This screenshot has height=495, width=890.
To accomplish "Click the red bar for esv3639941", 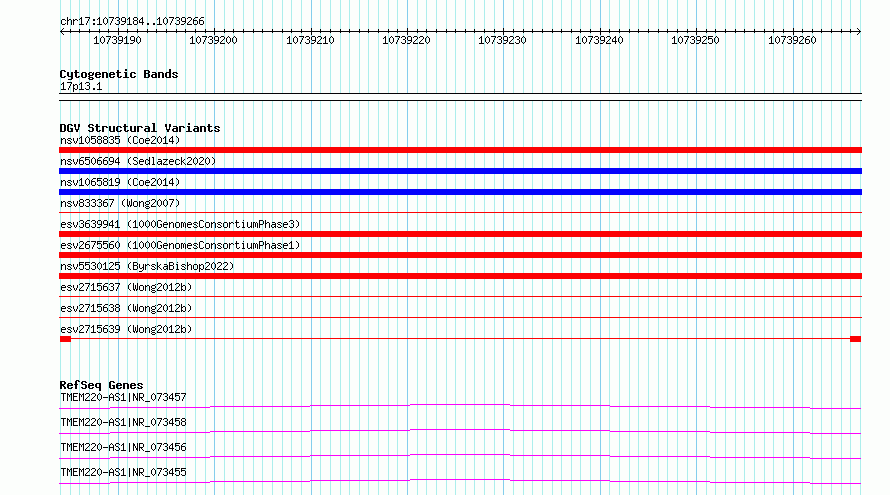I will (460, 234).
